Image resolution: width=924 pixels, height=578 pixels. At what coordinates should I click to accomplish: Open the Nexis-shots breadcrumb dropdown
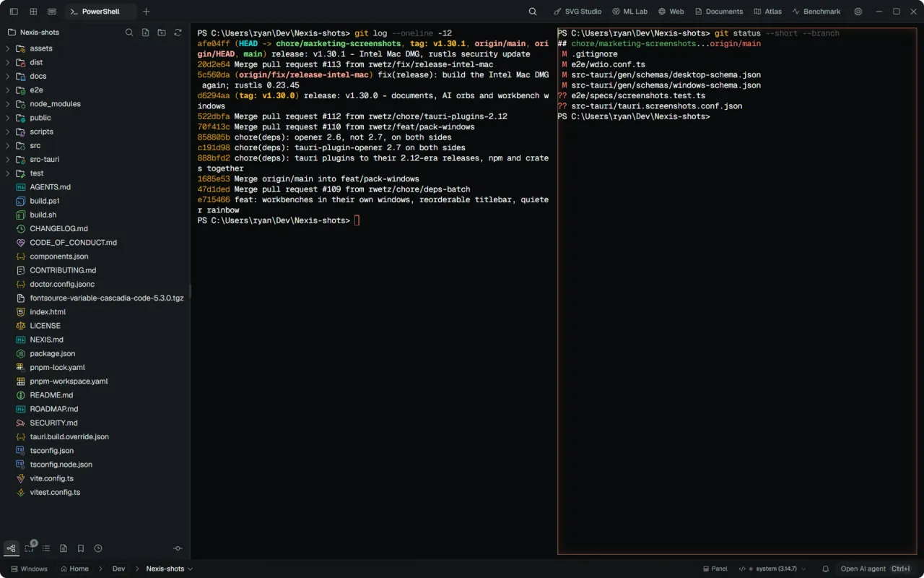(170, 569)
